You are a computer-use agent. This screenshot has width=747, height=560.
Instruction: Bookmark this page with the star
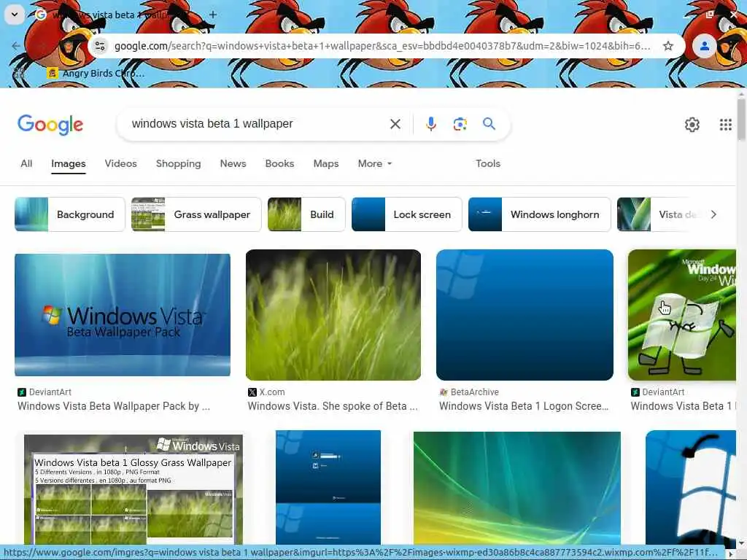[x=668, y=46]
